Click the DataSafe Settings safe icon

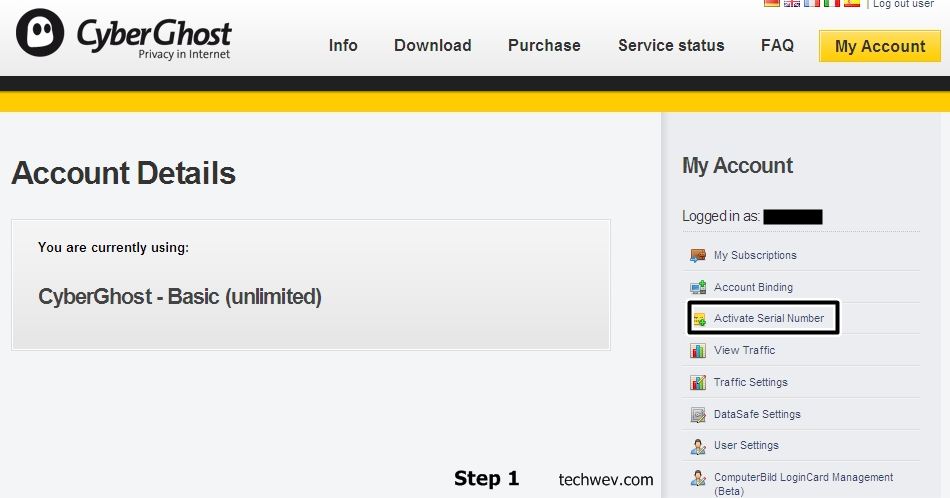[x=698, y=414]
